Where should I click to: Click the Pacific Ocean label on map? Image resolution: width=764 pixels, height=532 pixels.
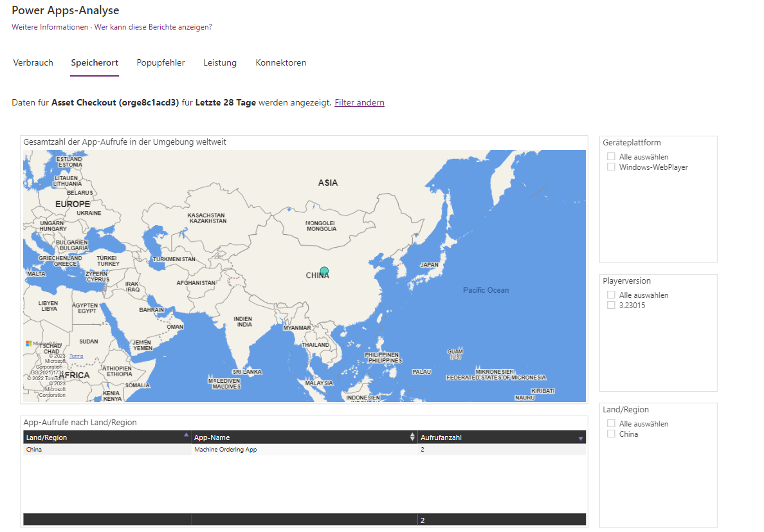click(x=486, y=290)
